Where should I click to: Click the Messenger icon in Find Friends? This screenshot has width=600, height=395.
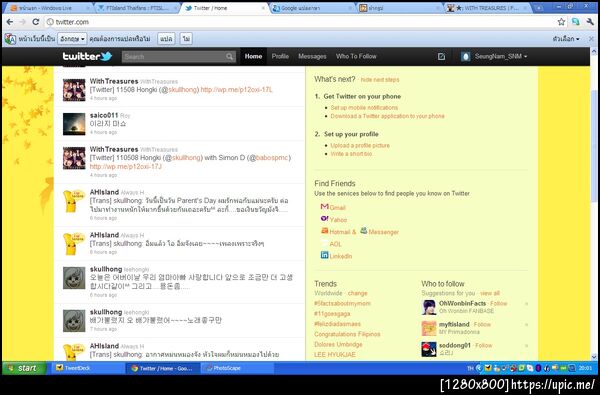tap(364, 231)
